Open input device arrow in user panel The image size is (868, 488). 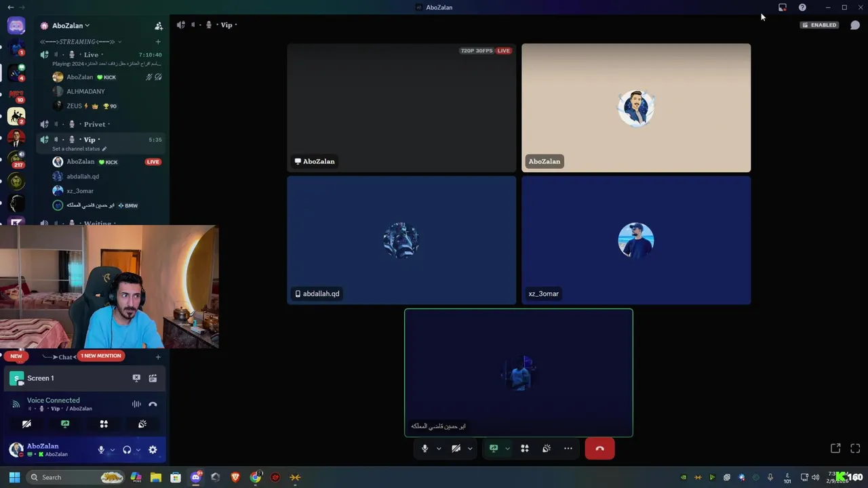(112, 449)
